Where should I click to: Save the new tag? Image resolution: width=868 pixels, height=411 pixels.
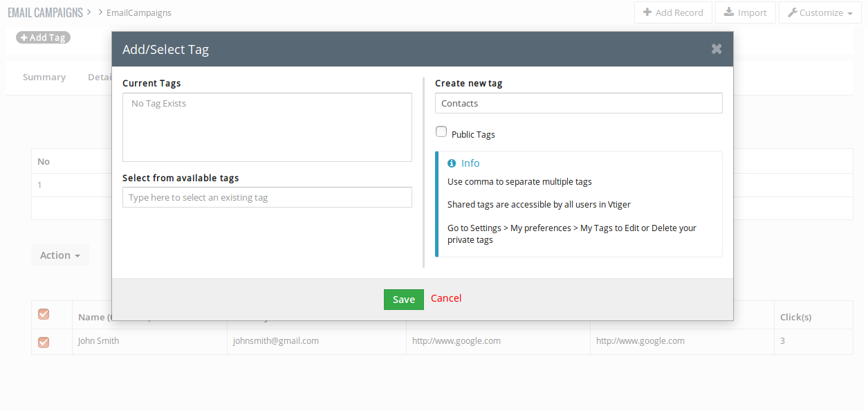(x=404, y=299)
